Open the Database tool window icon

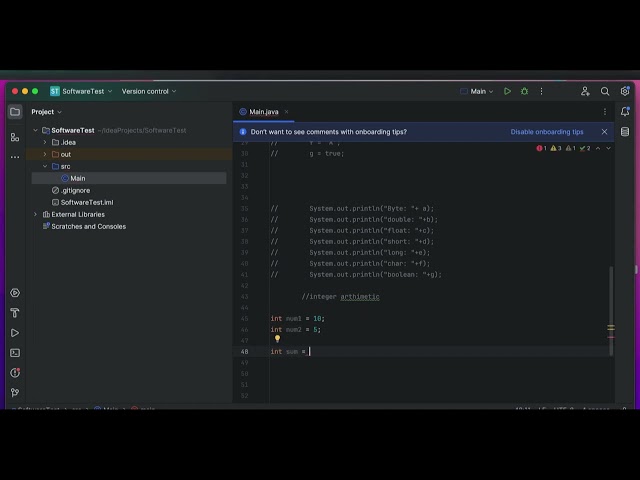(625, 132)
